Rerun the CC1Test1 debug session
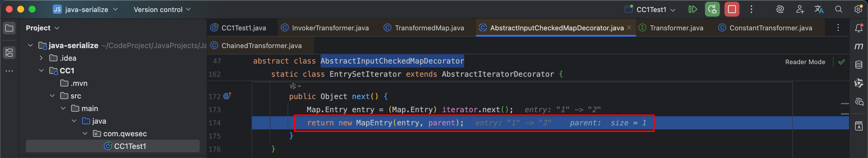This screenshot has width=868, height=158. point(712,9)
